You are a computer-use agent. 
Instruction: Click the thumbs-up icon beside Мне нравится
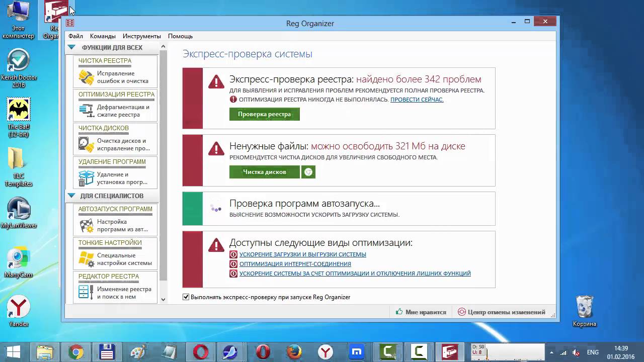[x=399, y=312]
